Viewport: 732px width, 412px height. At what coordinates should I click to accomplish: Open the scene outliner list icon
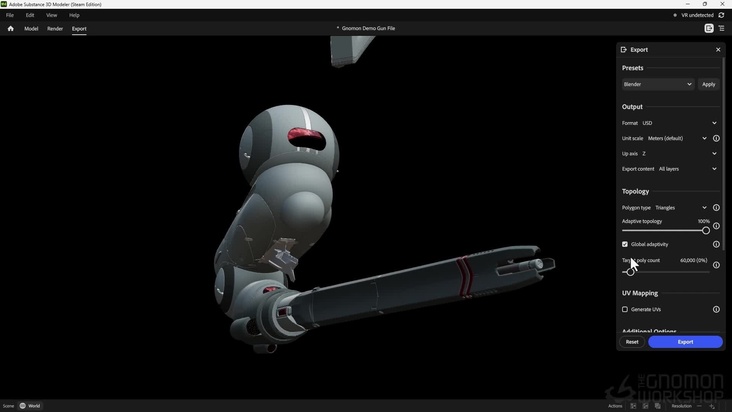(721, 28)
